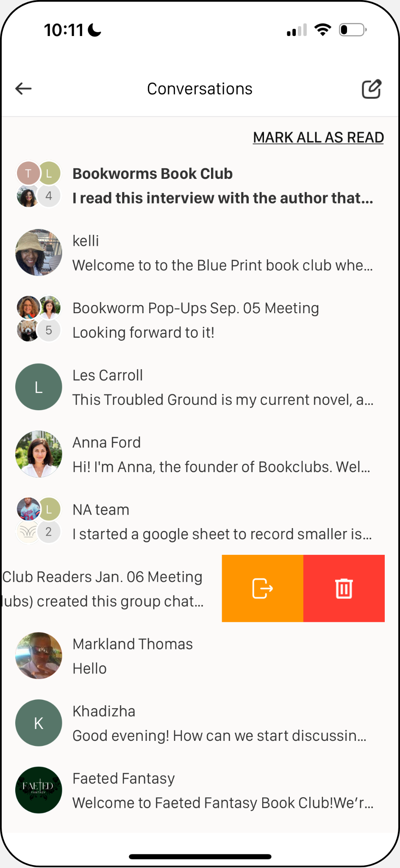Open Bookworms Book Club conversation
Screen dimensions: 400x868
[200, 185]
